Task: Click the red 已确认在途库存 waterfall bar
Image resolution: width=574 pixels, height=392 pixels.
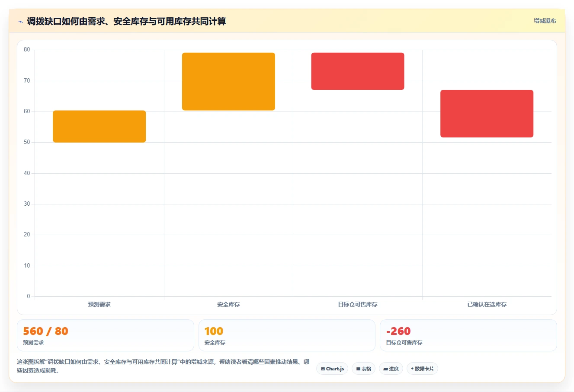Action: [487, 114]
